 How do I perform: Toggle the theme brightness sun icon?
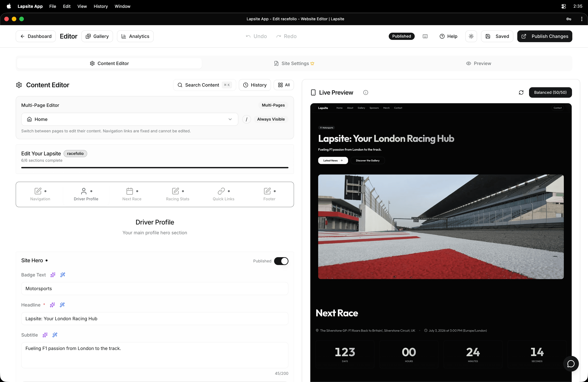click(x=471, y=36)
